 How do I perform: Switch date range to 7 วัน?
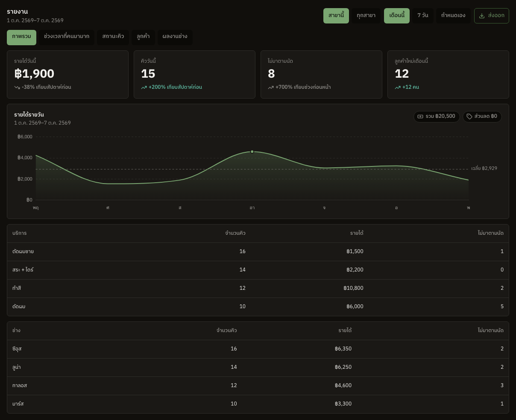click(423, 16)
